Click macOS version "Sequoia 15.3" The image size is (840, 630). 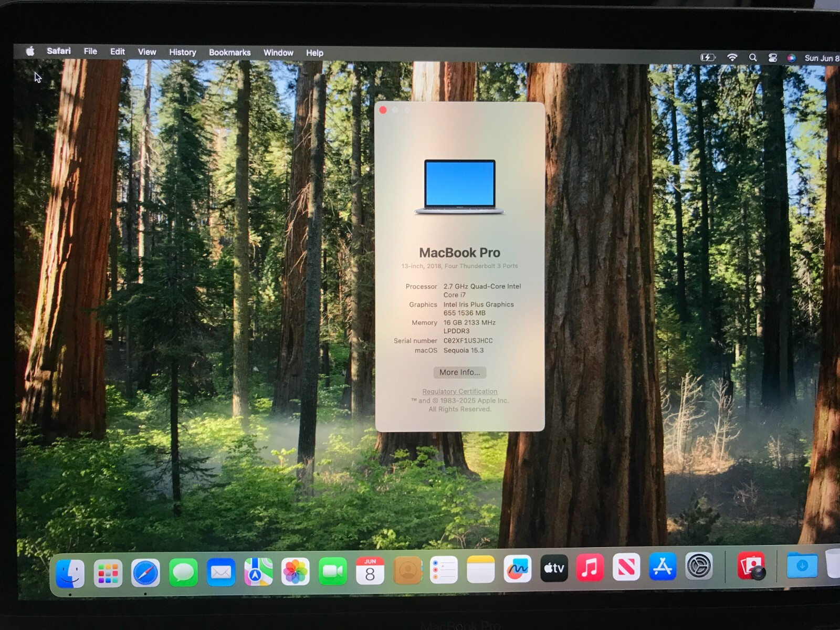tap(464, 350)
